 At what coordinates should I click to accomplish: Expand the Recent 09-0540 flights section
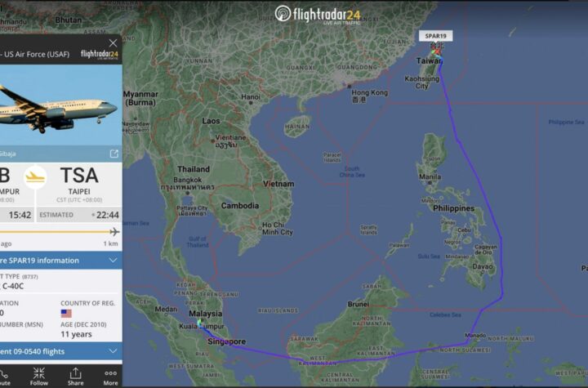pos(60,351)
